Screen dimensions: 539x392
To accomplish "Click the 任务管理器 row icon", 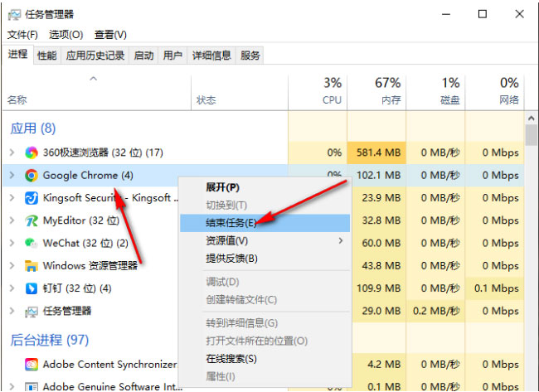I will tap(32, 312).
